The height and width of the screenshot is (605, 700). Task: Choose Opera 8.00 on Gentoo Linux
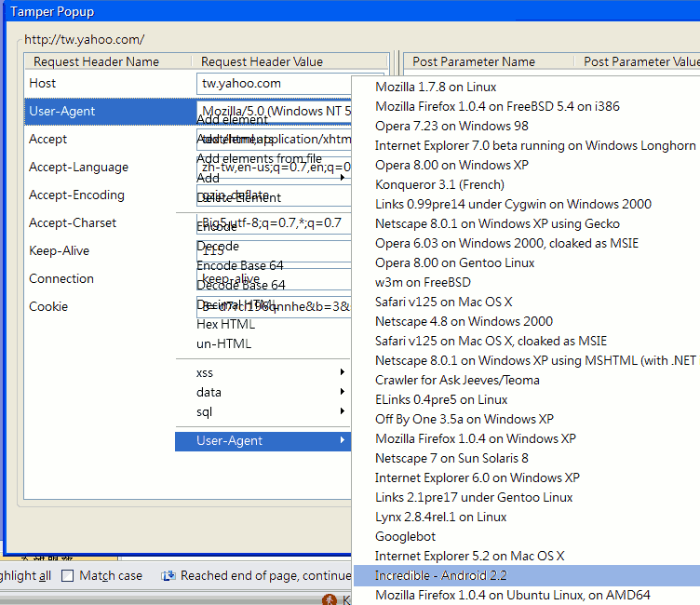tap(454, 263)
